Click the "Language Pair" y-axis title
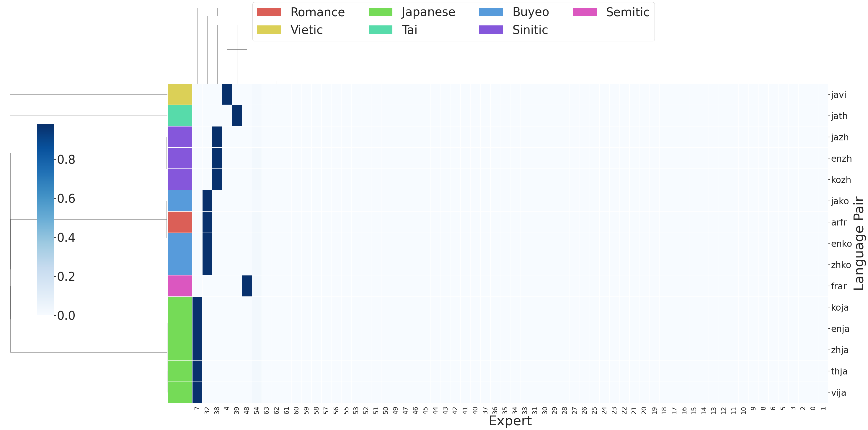This screenshot has height=430, width=868. click(x=859, y=243)
